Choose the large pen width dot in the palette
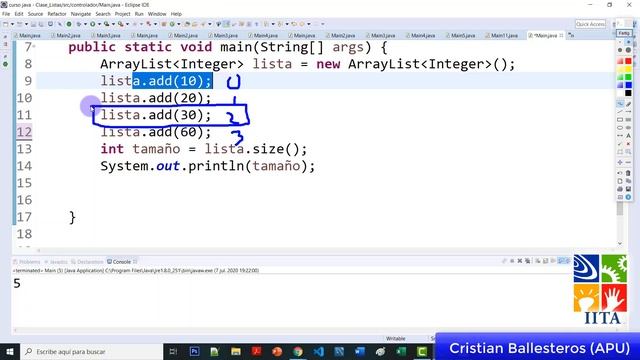Image resolution: width=640 pixels, height=360 pixels. 629,50
